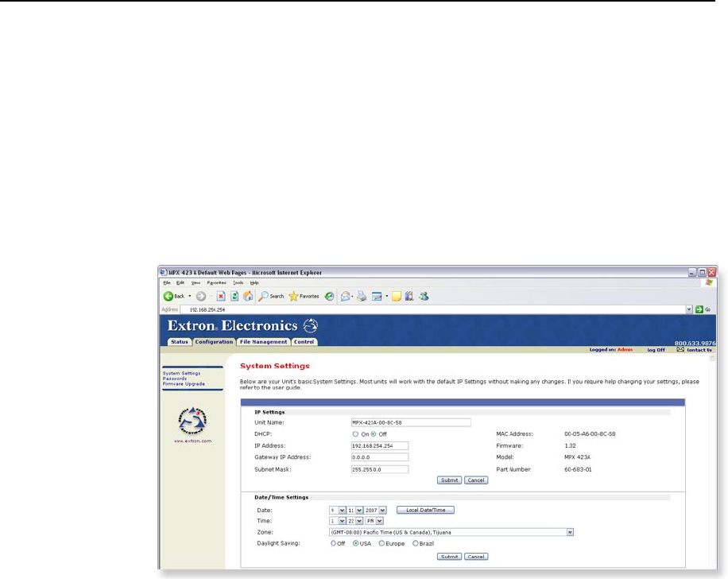Select Brazil for Daylight Saving

coord(415,543)
